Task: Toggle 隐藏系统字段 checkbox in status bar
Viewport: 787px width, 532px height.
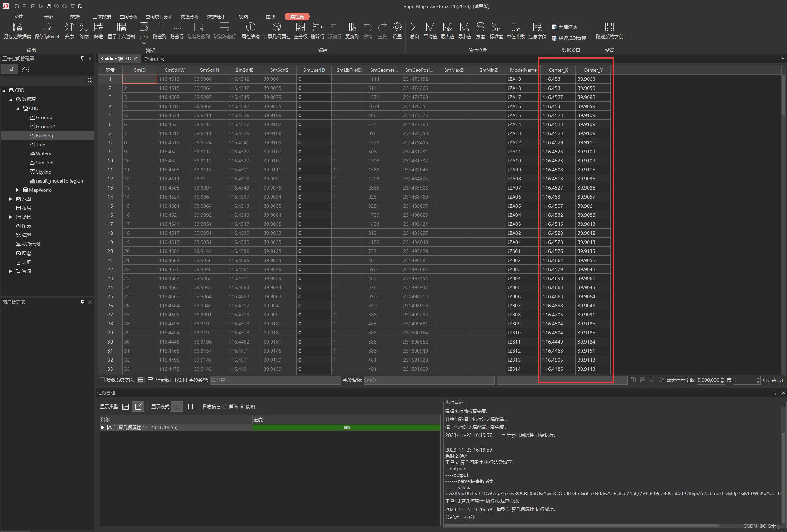Action: tap(102, 380)
